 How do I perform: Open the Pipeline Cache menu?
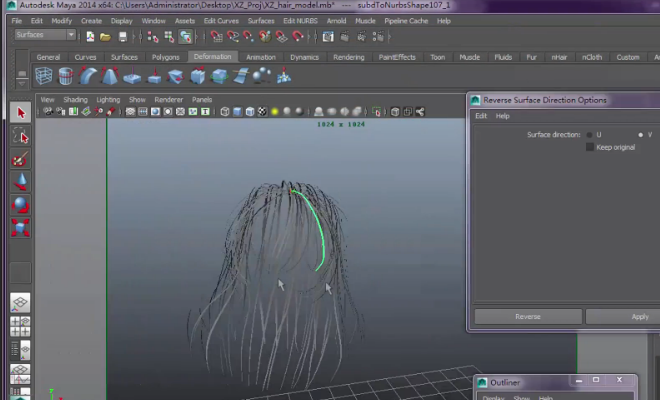(406, 21)
